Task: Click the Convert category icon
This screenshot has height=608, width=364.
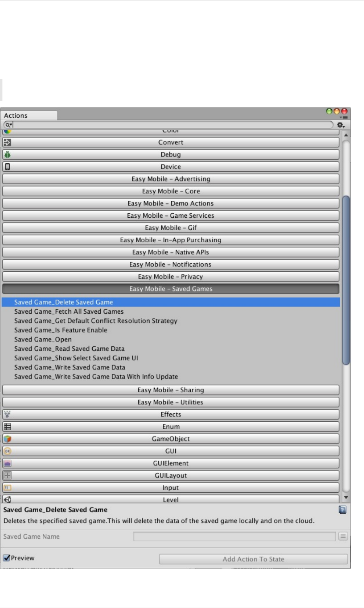Action: [x=7, y=142]
